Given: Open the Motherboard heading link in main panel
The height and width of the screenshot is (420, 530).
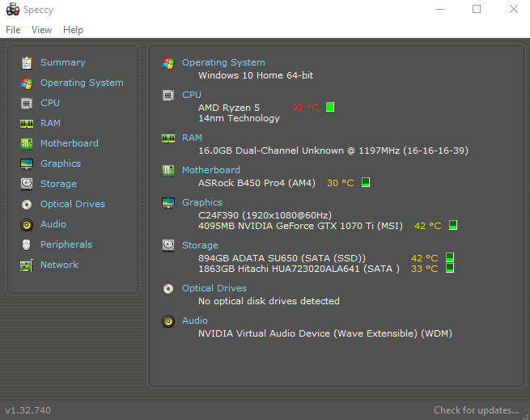Looking at the screenshot, I should 211,170.
